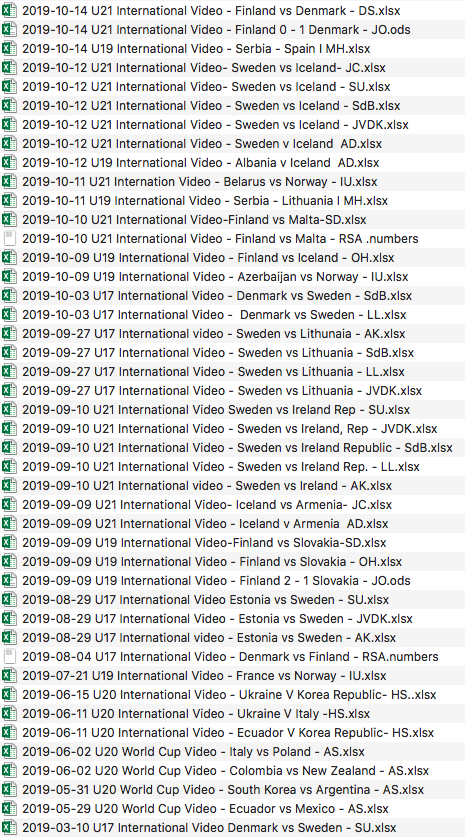
Task: Click Excel icon of Italy vs Poland AS.xlsx
Action: point(9,751)
